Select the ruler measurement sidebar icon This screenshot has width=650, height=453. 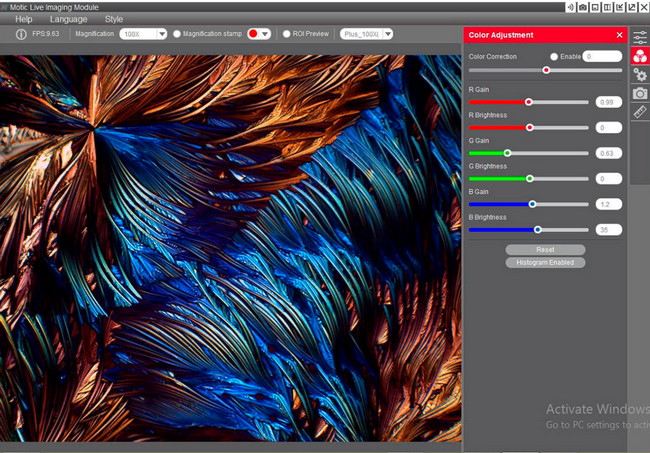coord(640,112)
